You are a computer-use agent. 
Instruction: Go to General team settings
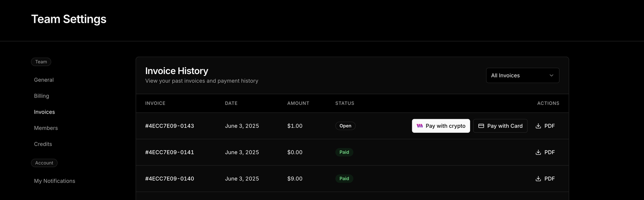(44, 80)
